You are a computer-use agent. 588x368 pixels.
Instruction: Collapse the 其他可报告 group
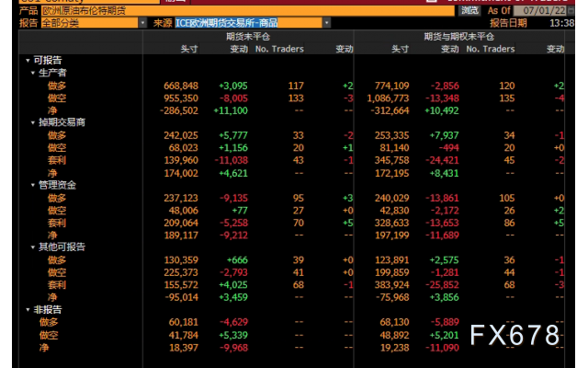(33, 247)
